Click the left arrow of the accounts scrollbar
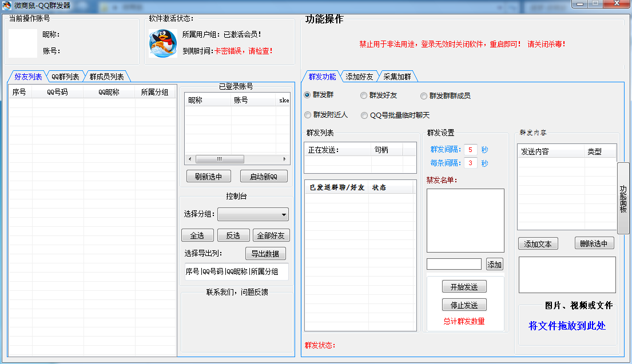Image resolution: width=632 pixels, height=364 pixels. tap(190, 159)
